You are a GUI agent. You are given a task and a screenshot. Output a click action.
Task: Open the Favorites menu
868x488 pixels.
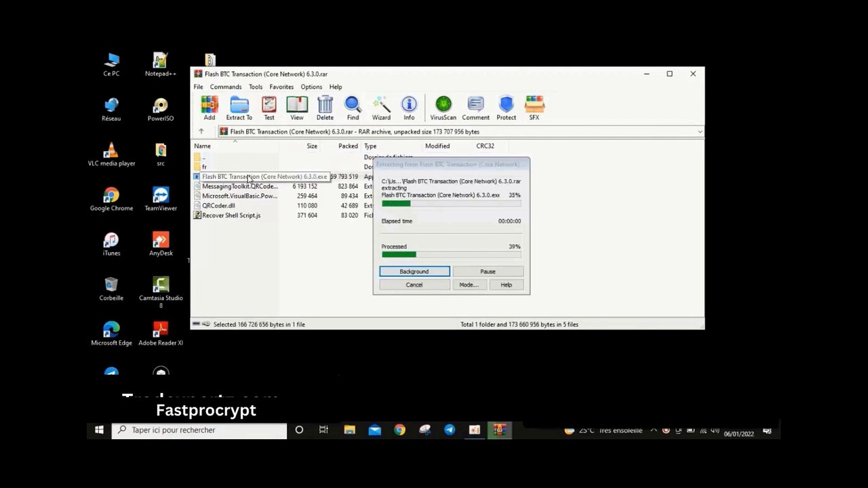click(281, 87)
